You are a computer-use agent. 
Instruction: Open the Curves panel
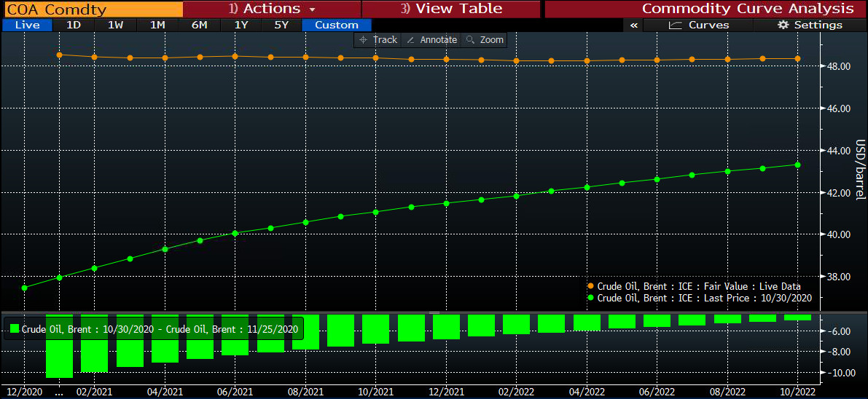[699, 25]
